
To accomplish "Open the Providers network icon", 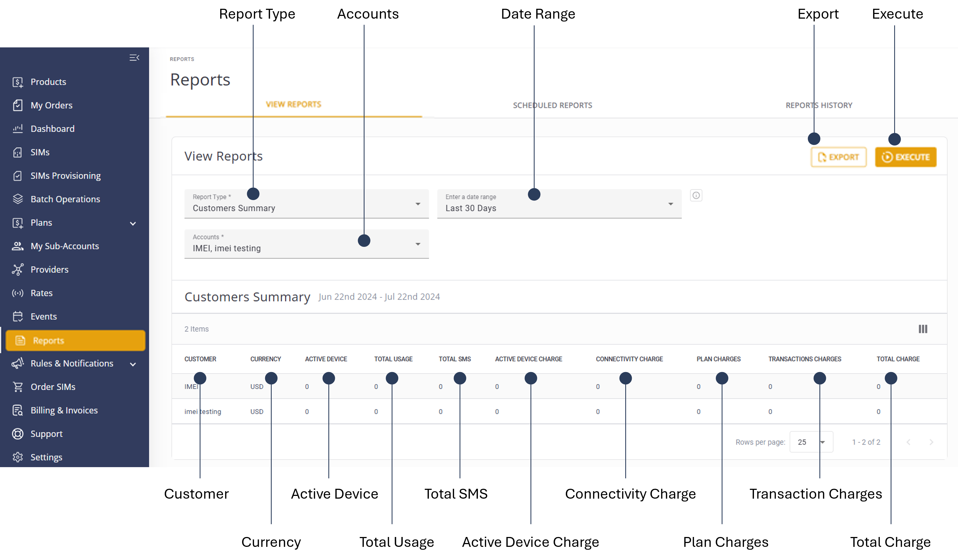I will 18,270.
